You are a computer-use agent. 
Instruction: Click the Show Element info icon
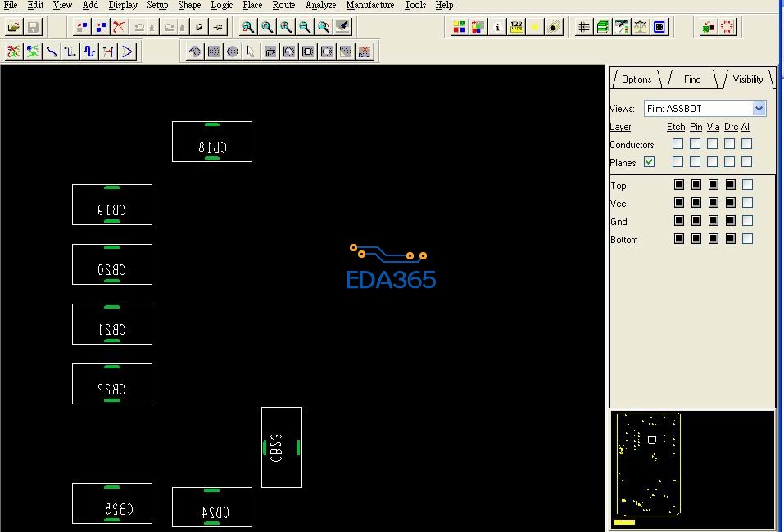[497, 27]
